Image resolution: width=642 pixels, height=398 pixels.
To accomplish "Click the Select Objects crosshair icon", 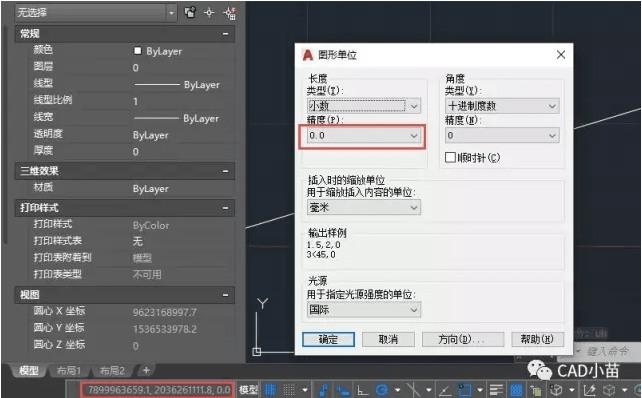I will [x=209, y=13].
